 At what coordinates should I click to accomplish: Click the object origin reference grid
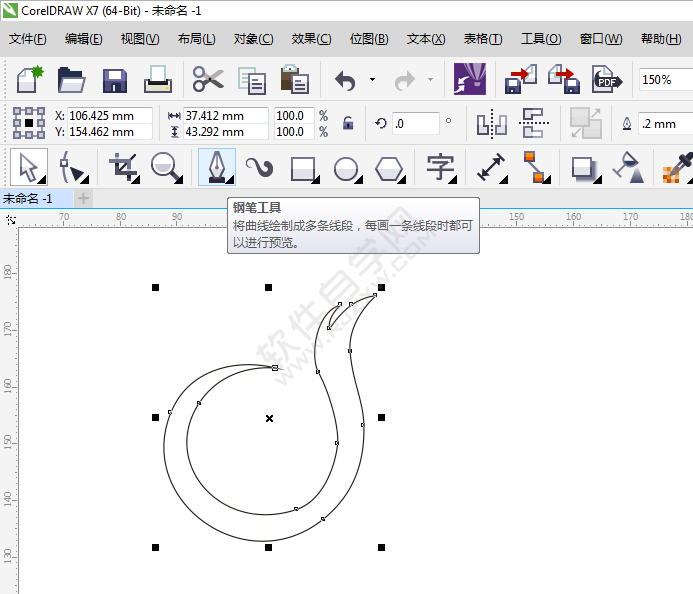click(28, 123)
